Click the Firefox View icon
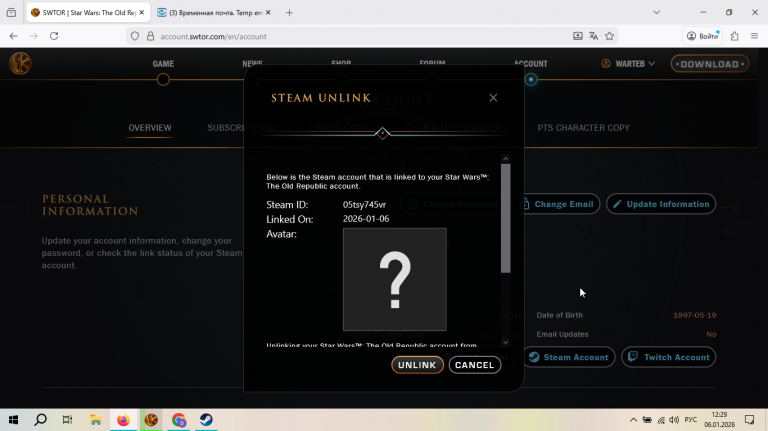 coord(11,13)
